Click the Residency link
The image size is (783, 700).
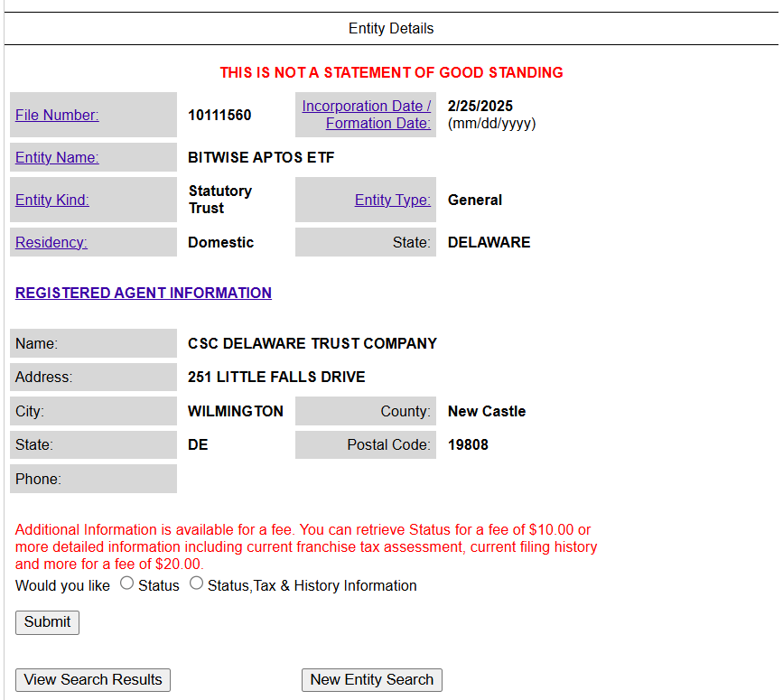51,242
